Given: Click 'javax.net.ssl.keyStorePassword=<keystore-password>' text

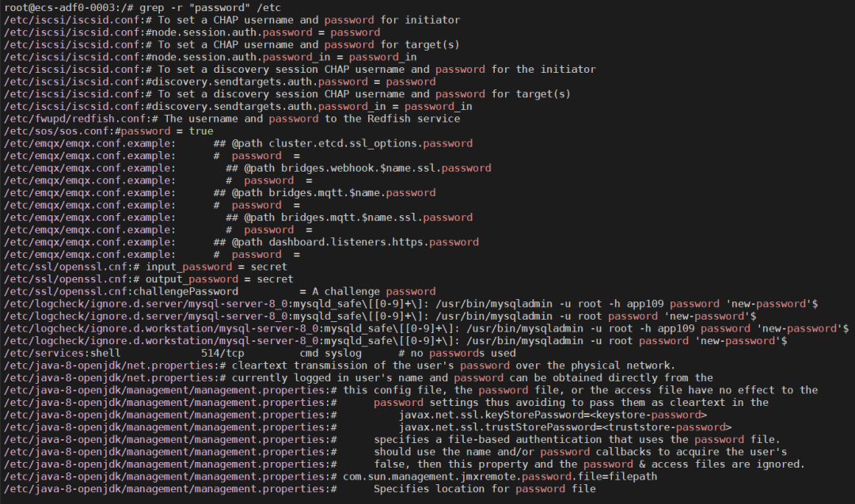Looking at the screenshot, I should 553,415.
